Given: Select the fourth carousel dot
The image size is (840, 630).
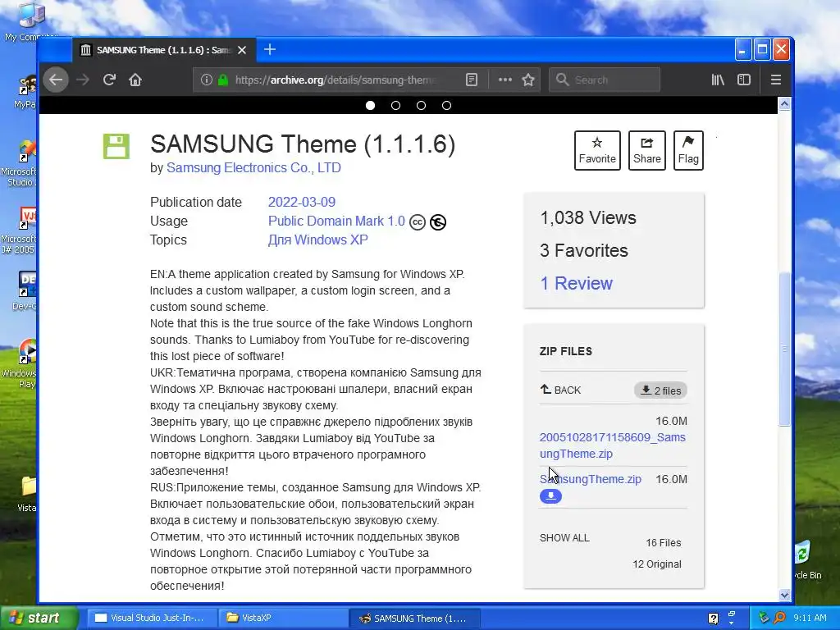Looking at the screenshot, I should [447, 106].
